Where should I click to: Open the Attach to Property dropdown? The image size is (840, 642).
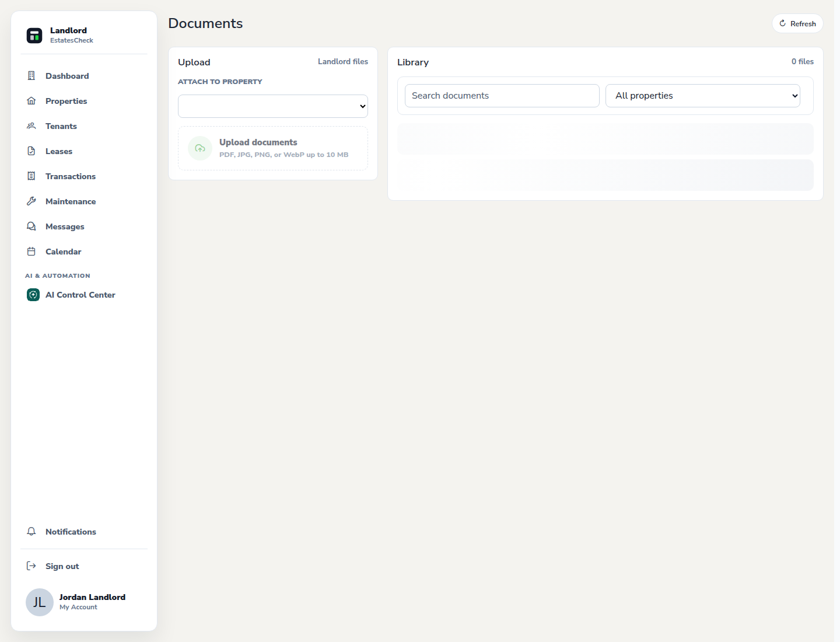273,106
